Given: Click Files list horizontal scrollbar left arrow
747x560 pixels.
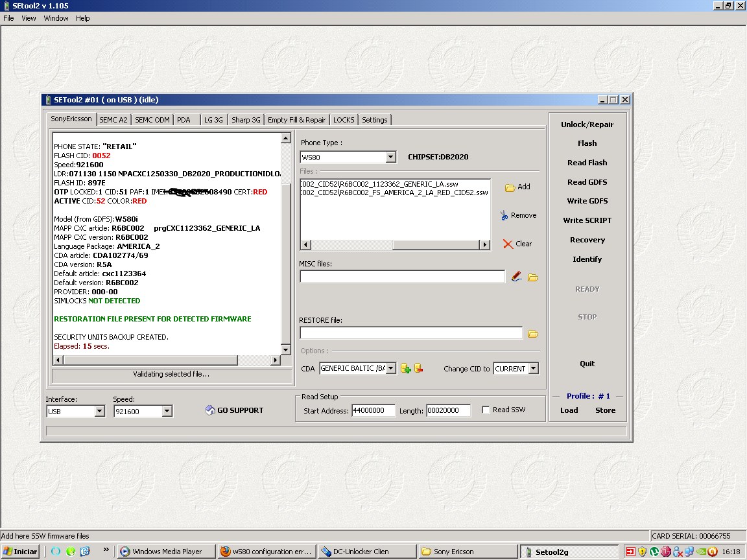Looking at the screenshot, I should (x=306, y=245).
